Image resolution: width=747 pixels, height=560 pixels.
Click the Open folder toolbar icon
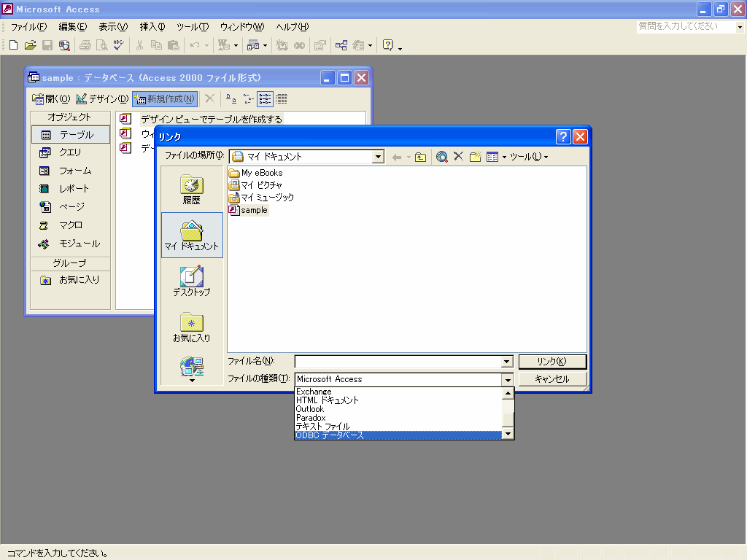click(x=31, y=45)
